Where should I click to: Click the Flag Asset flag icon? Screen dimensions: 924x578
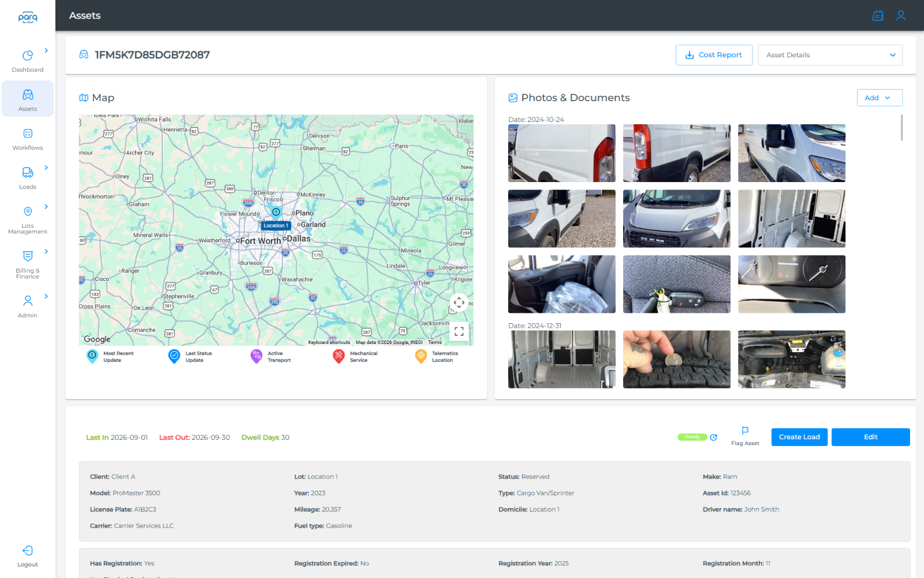(x=745, y=431)
